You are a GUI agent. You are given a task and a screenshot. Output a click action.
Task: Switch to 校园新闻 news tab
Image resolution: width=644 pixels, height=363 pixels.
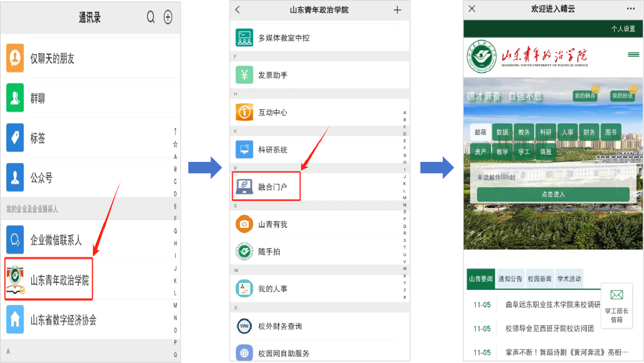coord(539,279)
